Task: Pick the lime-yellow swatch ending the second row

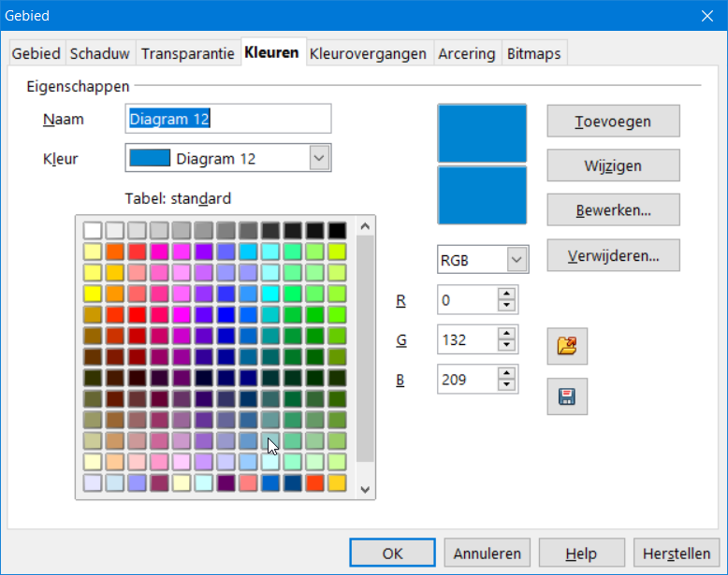Action: pyautogui.click(x=337, y=252)
